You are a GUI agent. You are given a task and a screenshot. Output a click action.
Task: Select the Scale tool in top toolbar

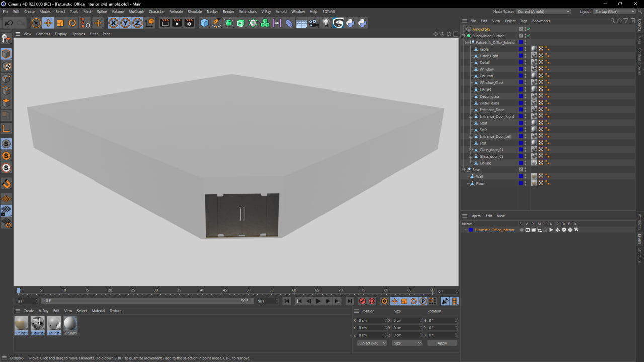coord(60,23)
